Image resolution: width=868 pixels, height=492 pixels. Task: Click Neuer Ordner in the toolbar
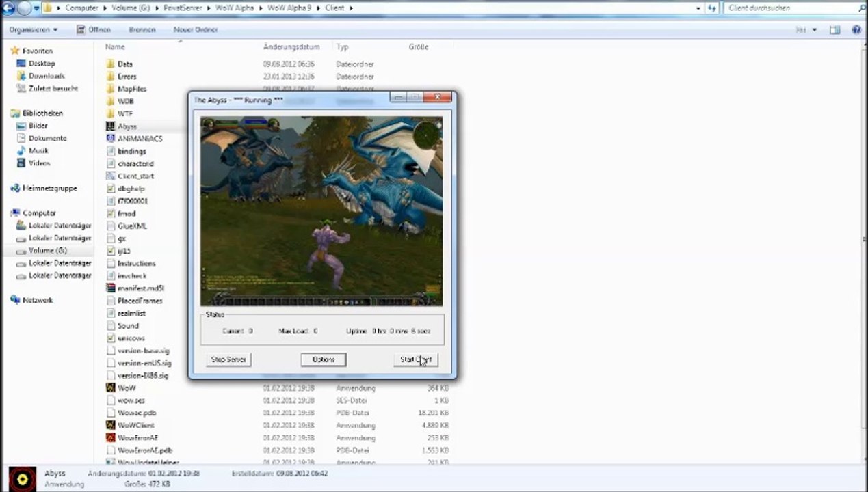196,30
